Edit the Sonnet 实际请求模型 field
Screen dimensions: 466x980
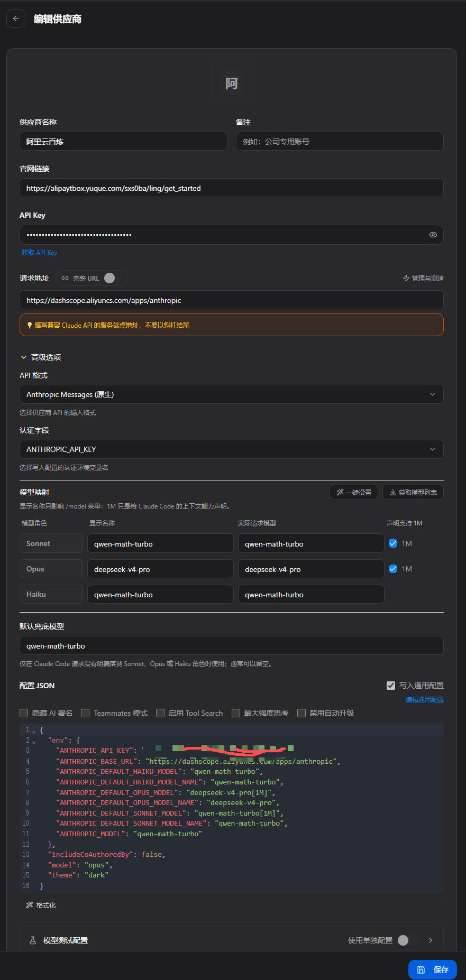[x=311, y=543]
